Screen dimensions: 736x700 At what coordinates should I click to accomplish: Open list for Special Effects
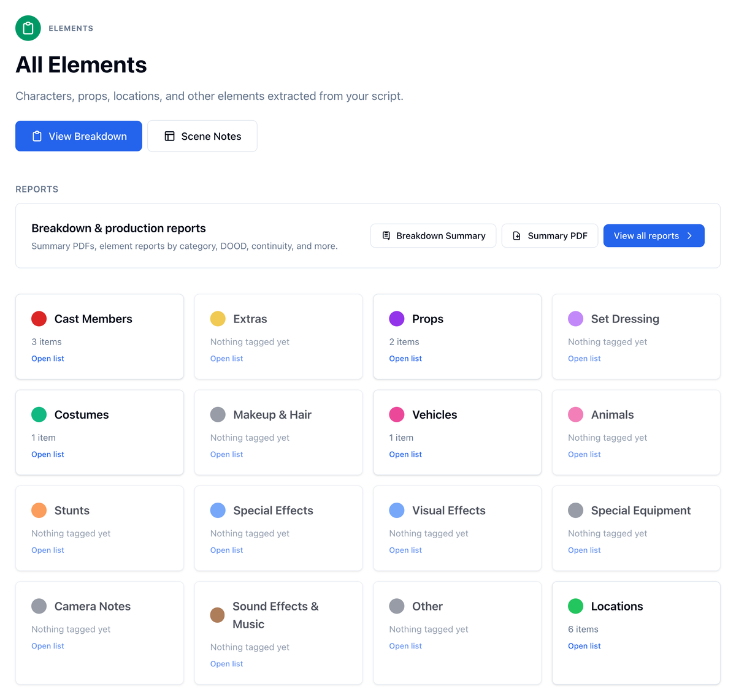(226, 550)
